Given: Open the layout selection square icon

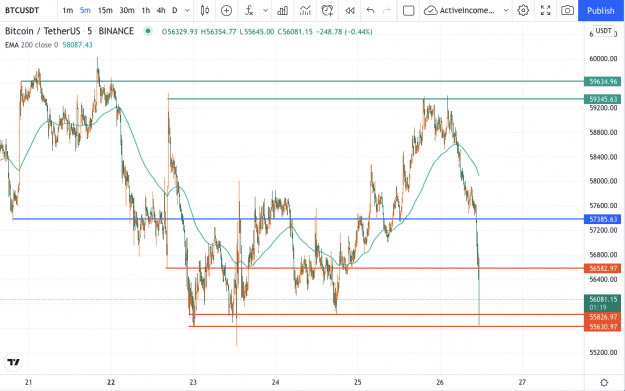Looking at the screenshot, I should [x=409, y=10].
